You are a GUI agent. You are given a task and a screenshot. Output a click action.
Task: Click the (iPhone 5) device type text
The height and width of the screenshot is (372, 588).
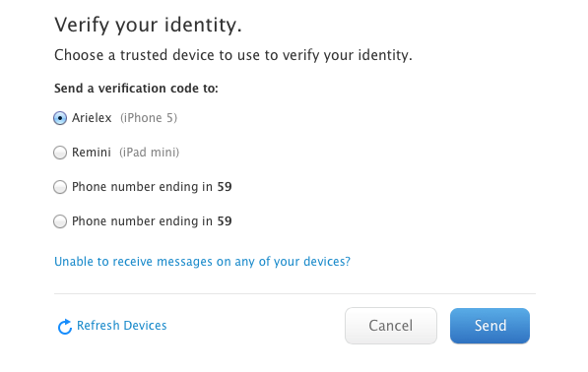[x=149, y=118]
